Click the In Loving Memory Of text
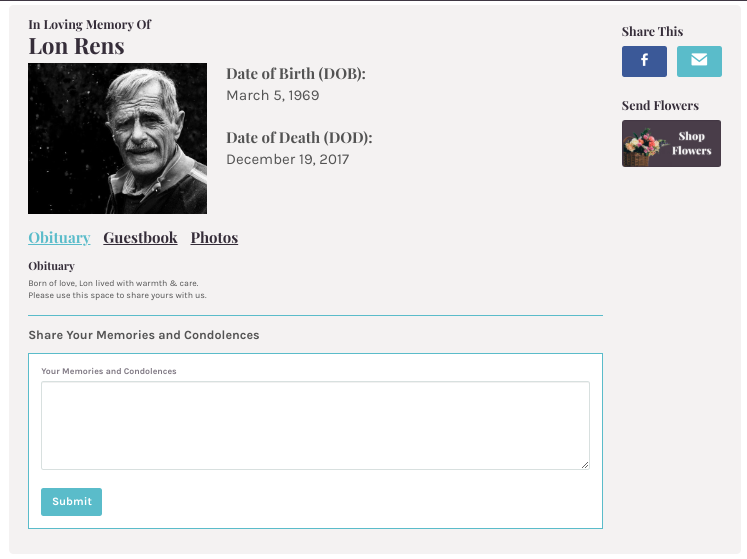747x559 pixels. coord(90,25)
